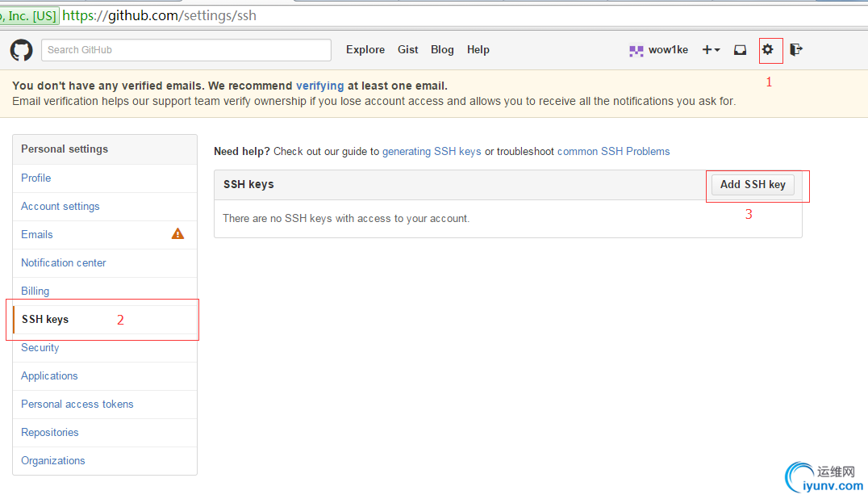Viewport: 868px width, 499px height.
Task: Select SSH keys in sidebar
Action: coord(105,320)
